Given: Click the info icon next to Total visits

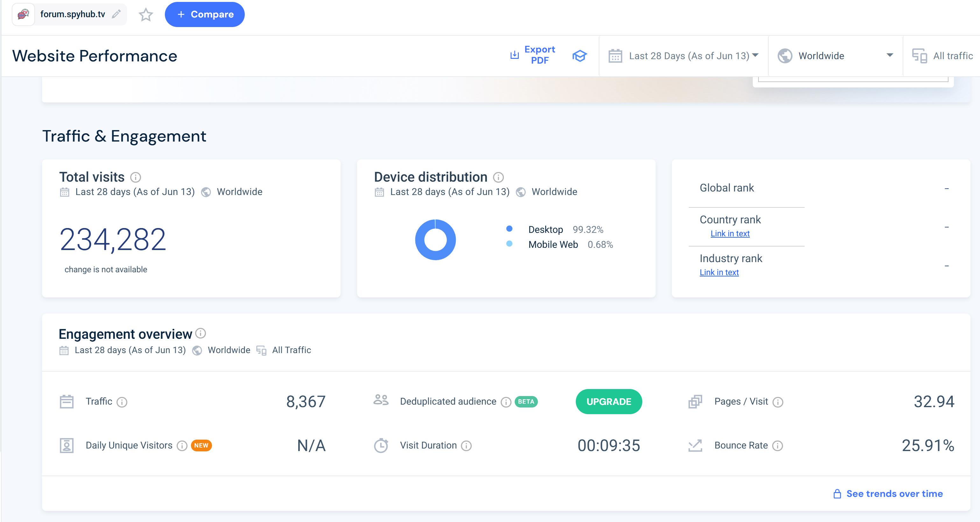Looking at the screenshot, I should point(136,177).
